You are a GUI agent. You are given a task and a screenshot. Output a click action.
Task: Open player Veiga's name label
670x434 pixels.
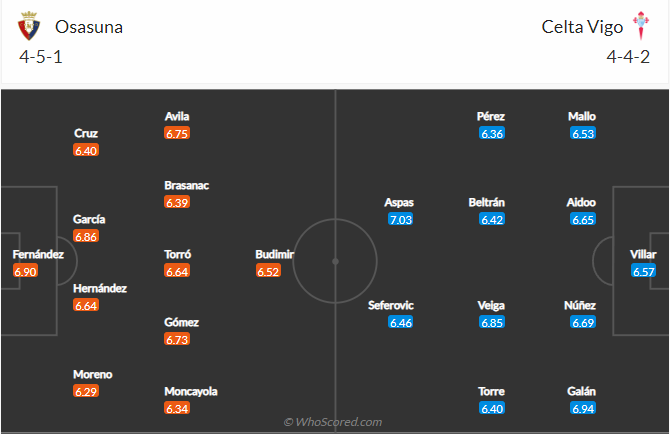(492, 305)
